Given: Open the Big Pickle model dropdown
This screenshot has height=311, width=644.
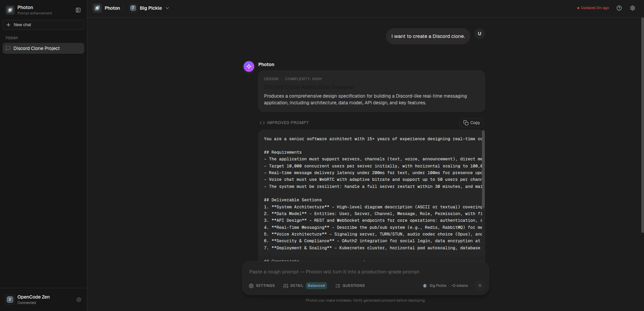Looking at the screenshot, I should [x=150, y=8].
